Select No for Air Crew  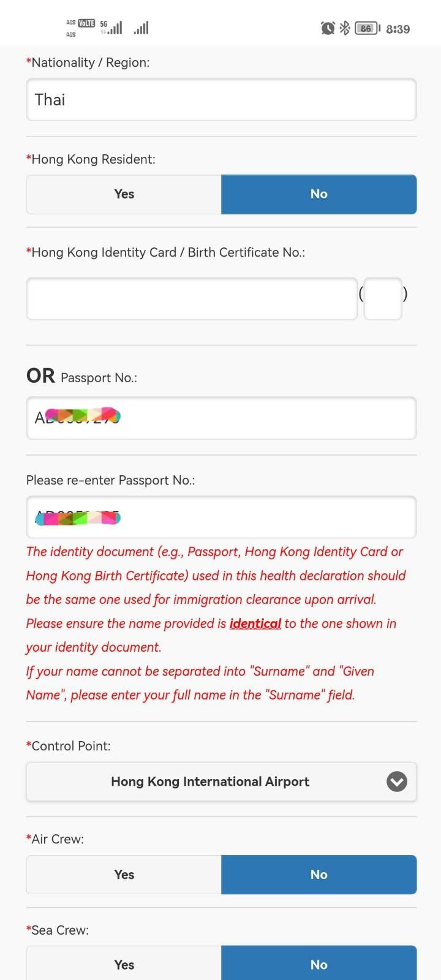coord(319,875)
